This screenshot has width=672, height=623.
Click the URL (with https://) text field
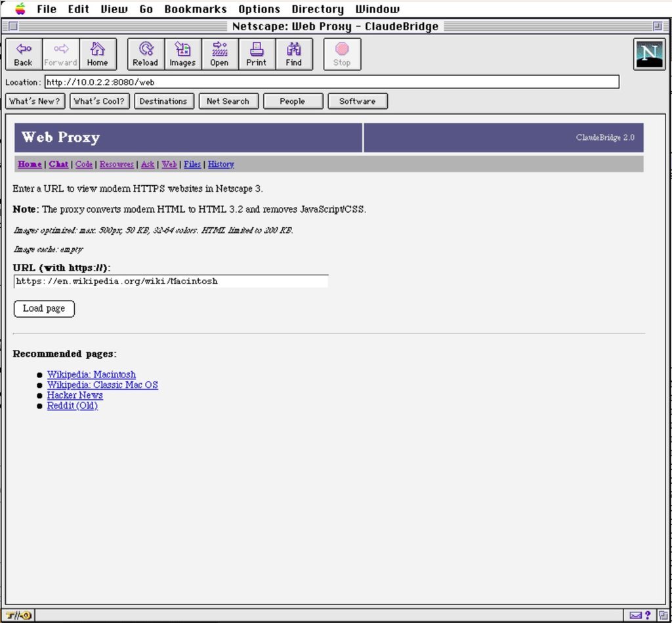(x=171, y=281)
